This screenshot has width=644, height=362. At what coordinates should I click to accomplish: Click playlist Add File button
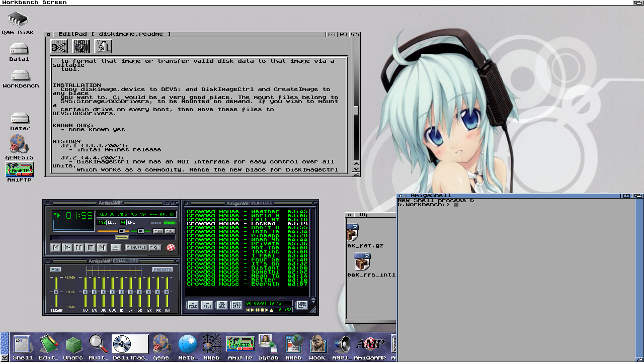193,305
